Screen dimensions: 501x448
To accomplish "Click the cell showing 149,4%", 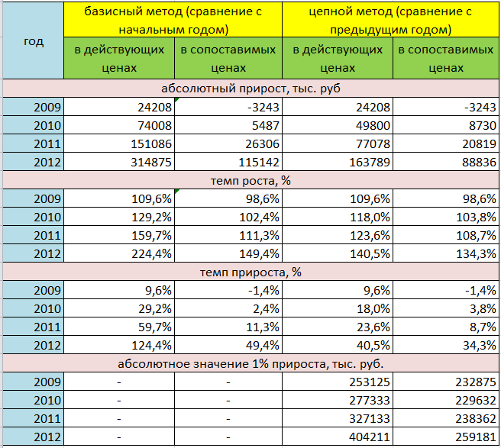I will click(x=228, y=253).
